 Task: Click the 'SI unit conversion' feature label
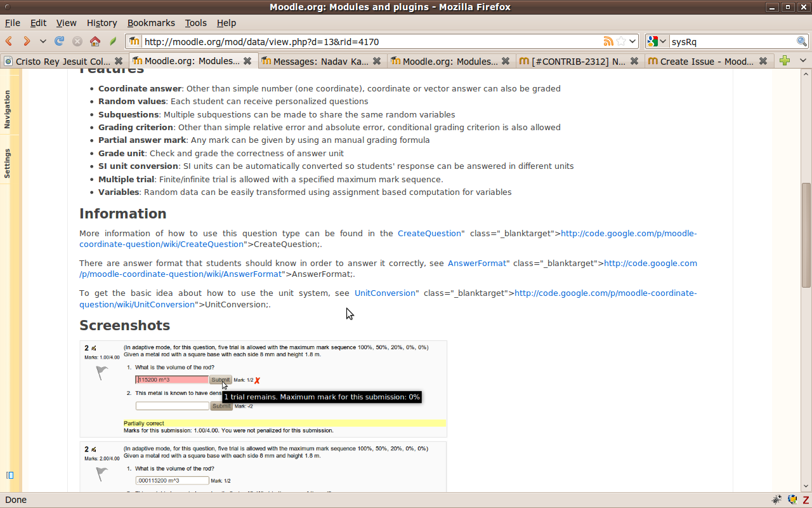pyautogui.click(x=138, y=166)
